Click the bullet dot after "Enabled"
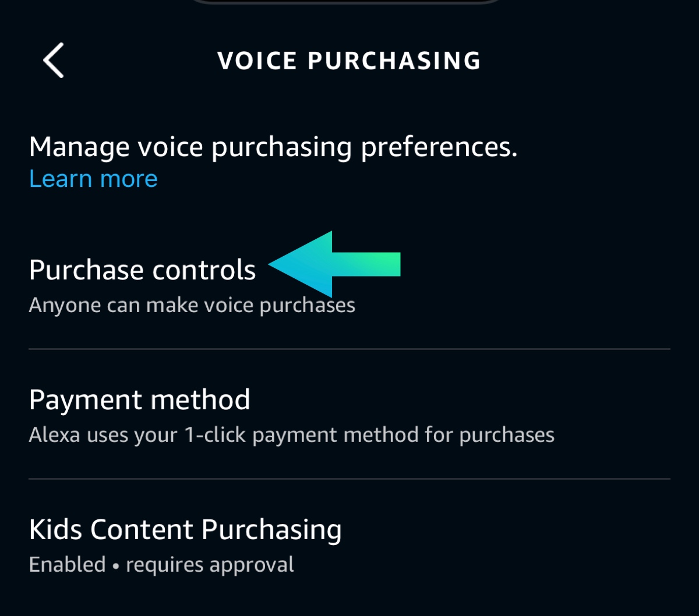Viewport: 699px width, 616px height. [116, 565]
